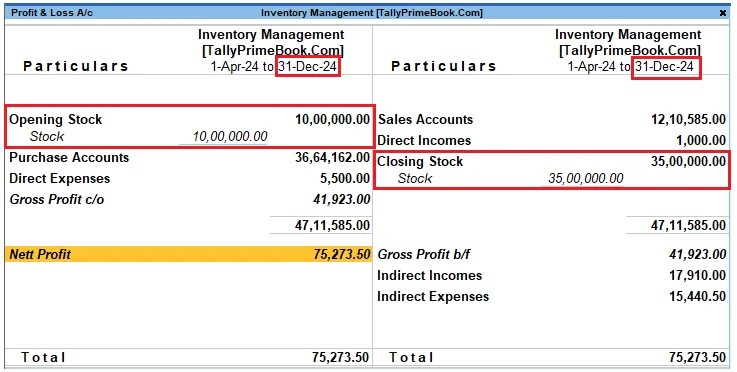
Task: Select the Direct Expenses row
Action: tap(189, 179)
